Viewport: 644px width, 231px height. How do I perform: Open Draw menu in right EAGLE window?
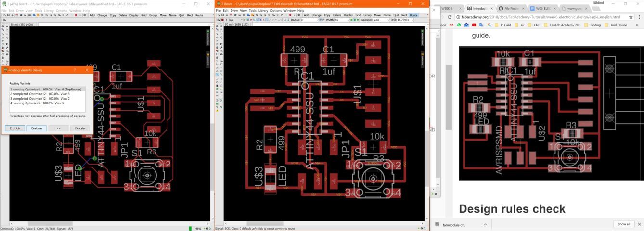click(x=234, y=10)
